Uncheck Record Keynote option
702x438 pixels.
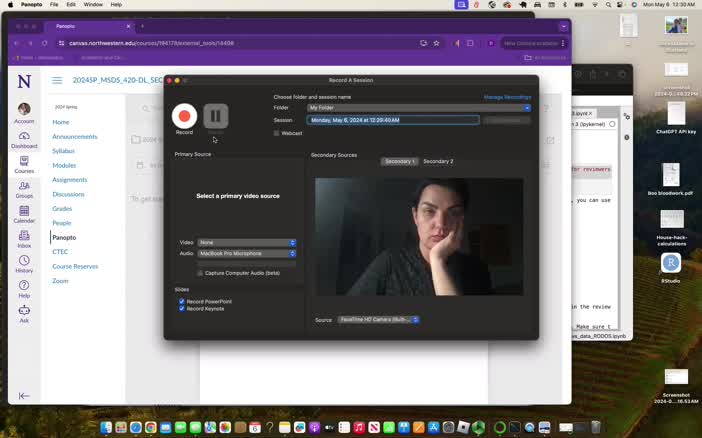(x=182, y=308)
